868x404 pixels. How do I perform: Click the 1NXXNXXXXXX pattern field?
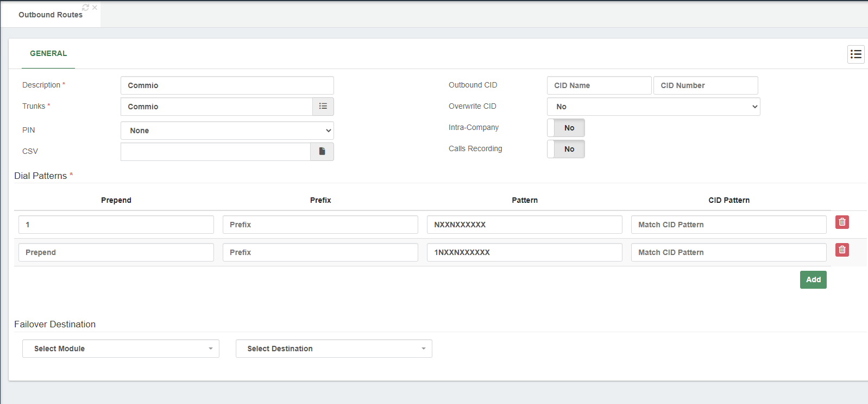point(525,252)
